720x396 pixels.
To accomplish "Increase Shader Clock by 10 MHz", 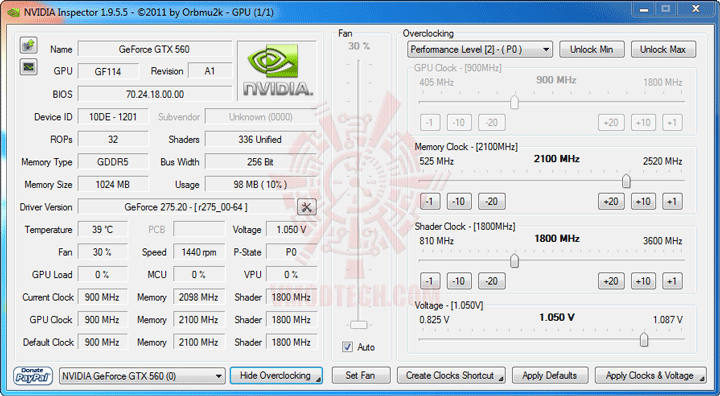I will (643, 281).
